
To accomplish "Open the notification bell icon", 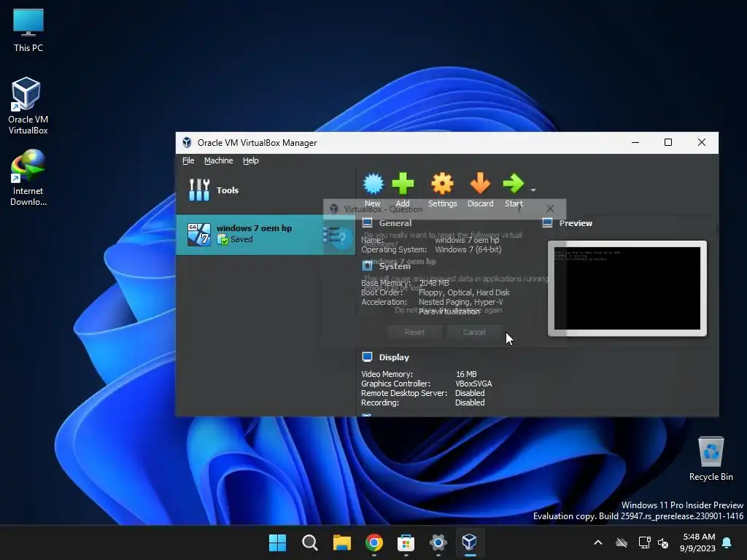I will [x=727, y=542].
